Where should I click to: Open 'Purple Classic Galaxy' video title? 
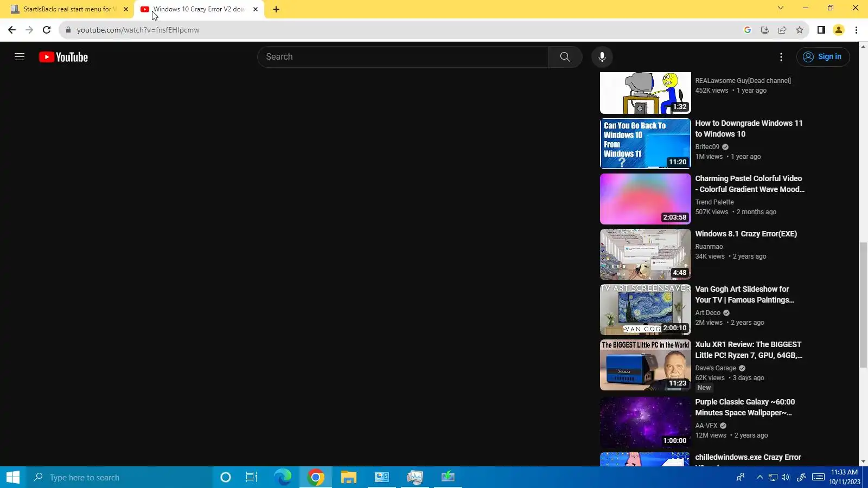point(745,407)
